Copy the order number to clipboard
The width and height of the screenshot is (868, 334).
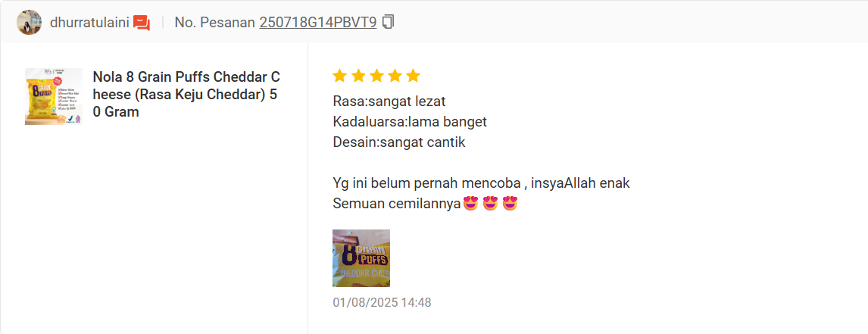(389, 22)
